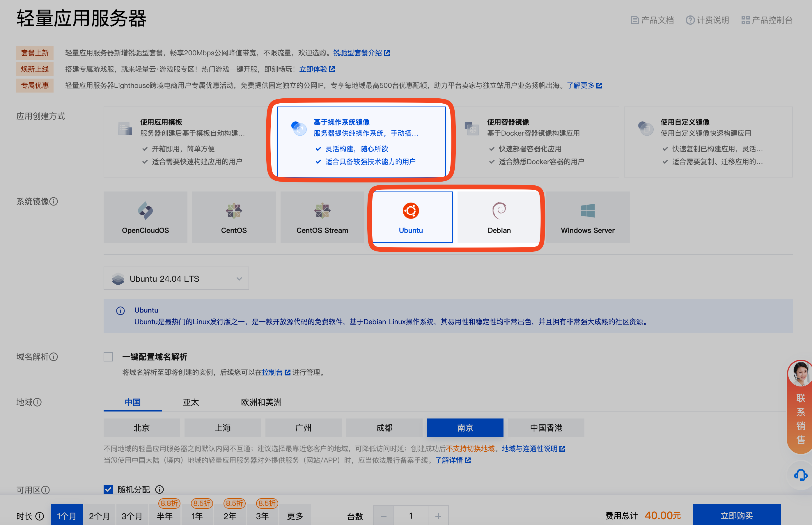812x525 pixels.
Task: Uncheck the 随机分配 availability zone checkbox
Action: (108, 489)
